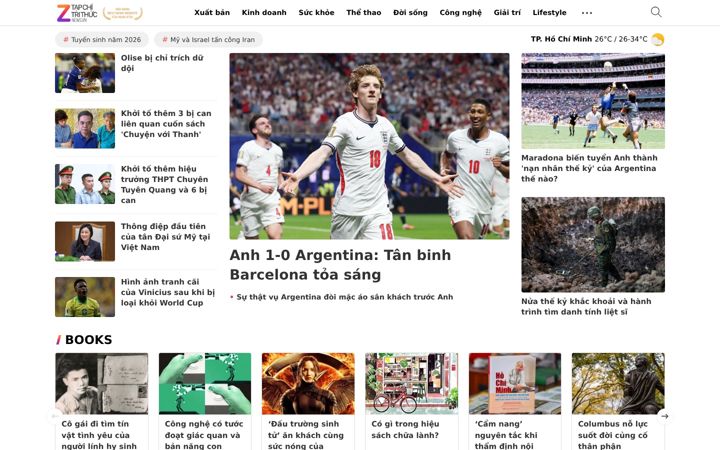
Task: Read Olise bị chỉ trích dữ dội article
Action: tap(162, 63)
